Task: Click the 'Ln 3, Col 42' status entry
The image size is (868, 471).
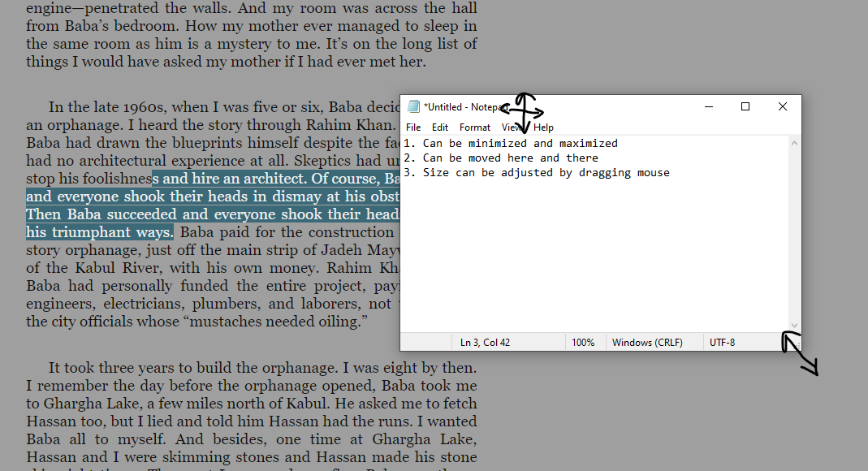Action: [485, 343]
